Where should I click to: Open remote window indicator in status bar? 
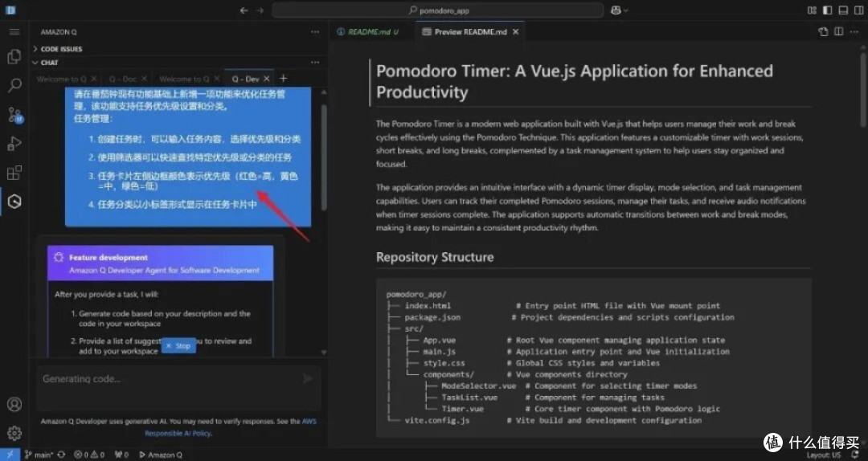click(x=10, y=455)
